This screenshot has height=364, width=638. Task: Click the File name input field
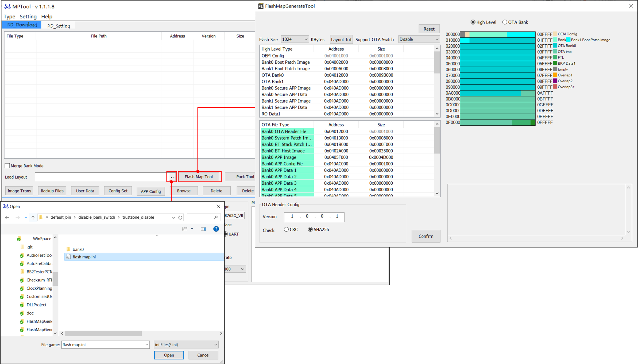[x=103, y=345]
